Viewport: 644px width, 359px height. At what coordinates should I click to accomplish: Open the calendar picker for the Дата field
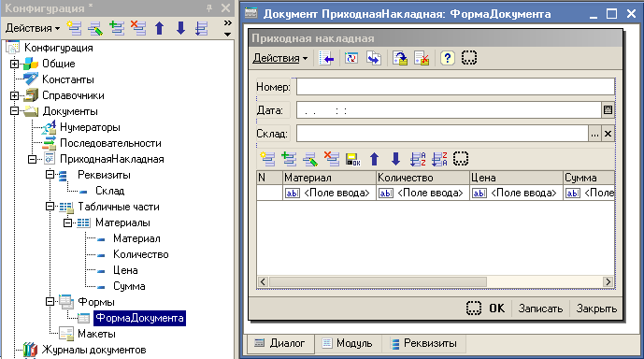click(608, 110)
